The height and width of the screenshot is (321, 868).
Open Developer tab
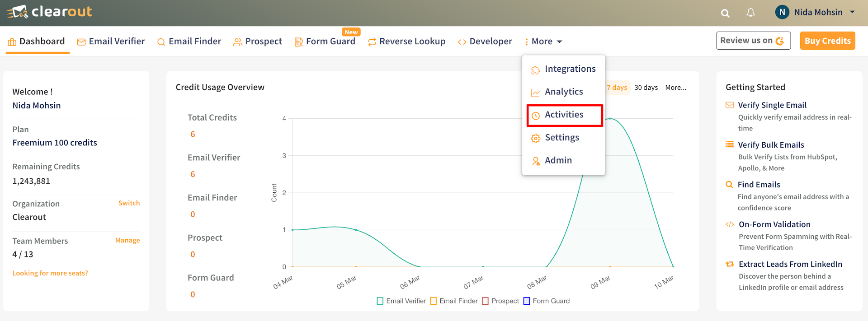(x=485, y=42)
